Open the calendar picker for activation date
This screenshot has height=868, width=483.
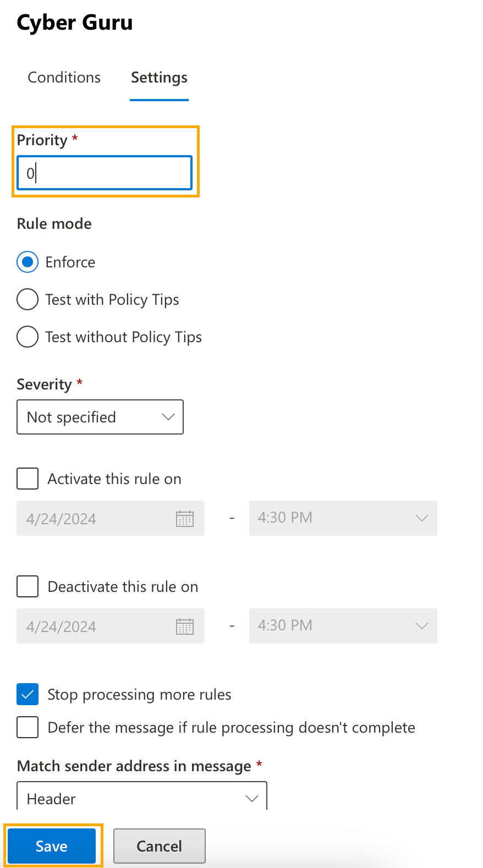point(185,518)
